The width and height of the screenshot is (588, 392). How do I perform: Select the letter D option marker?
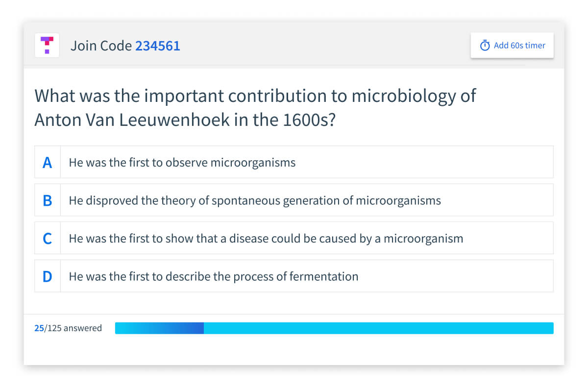click(48, 276)
